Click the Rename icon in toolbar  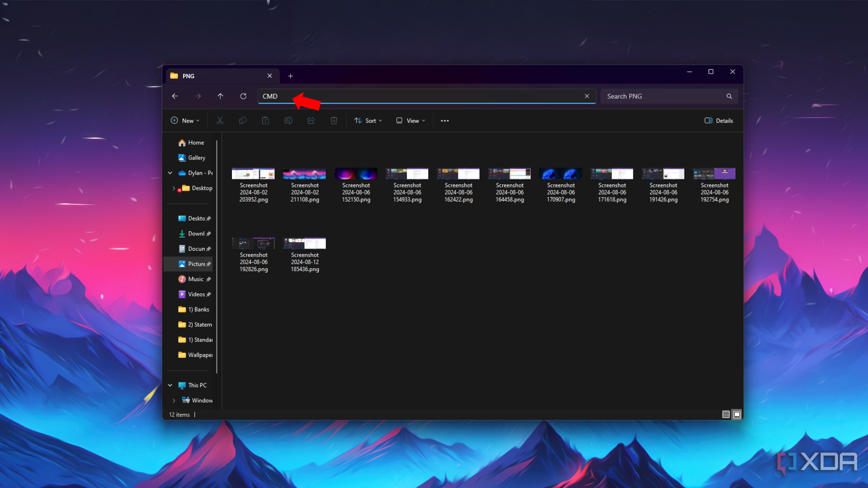click(x=288, y=120)
